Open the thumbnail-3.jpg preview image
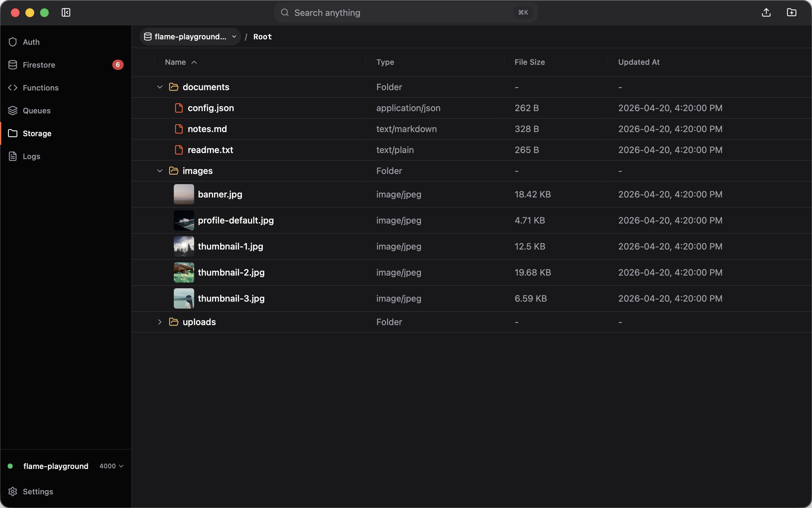The width and height of the screenshot is (812, 508). click(184, 298)
